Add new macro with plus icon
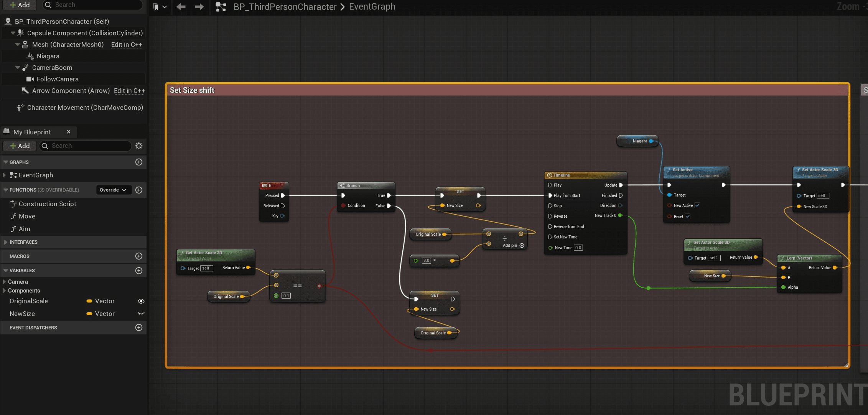868x415 pixels. (x=139, y=256)
